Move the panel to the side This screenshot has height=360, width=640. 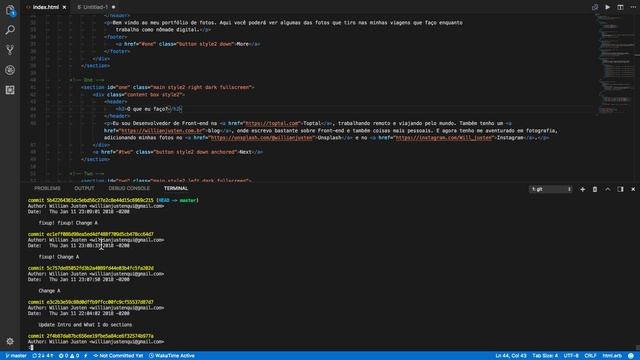[620, 189]
